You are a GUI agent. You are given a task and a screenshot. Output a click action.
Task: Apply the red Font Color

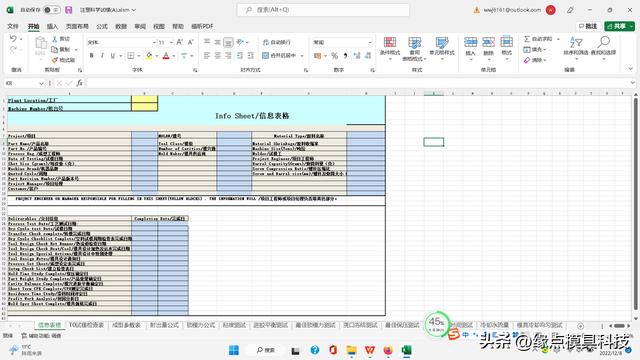(166, 56)
